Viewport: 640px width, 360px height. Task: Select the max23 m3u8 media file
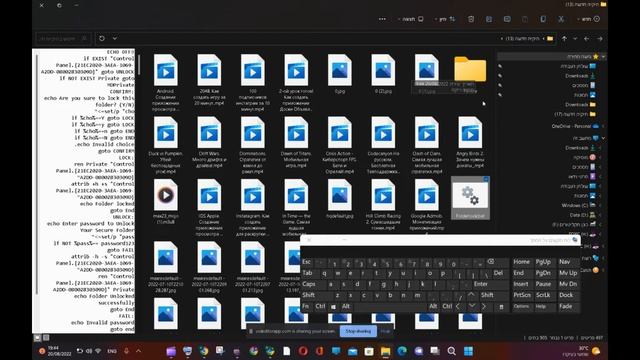coord(165,202)
